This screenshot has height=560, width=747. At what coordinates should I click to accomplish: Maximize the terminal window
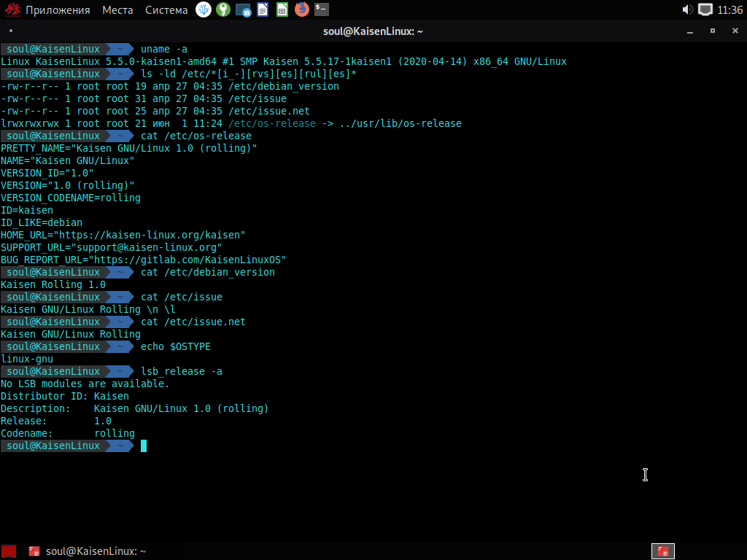(x=713, y=31)
